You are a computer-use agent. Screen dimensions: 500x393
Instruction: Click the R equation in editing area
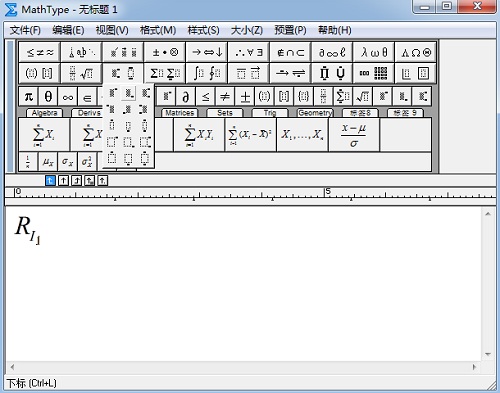point(28,230)
